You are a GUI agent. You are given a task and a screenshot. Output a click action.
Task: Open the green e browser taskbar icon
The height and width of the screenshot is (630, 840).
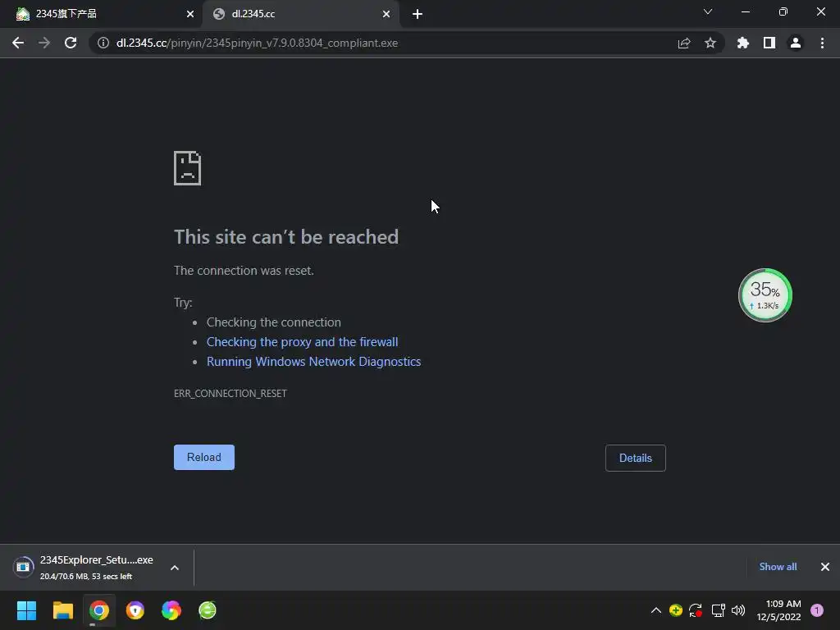tap(208, 610)
